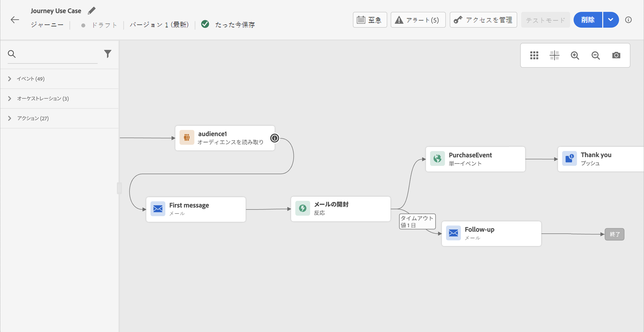This screenshot has width=644, height=332.
Task: Open the 至急 schedule button
Action: [369, 20]
